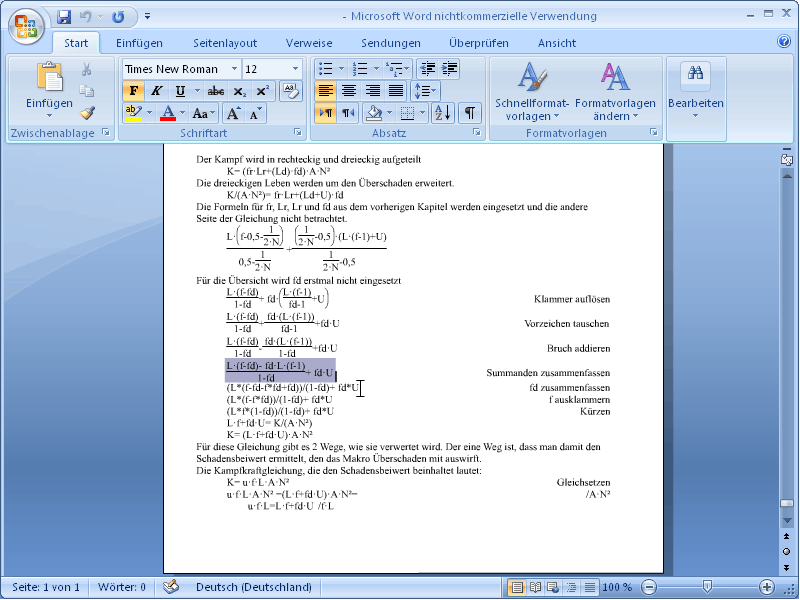The height and width of the screenshot is (600, 800).
Task: Switch to the Seitenlayout tab
Action: tap(225, 43)
